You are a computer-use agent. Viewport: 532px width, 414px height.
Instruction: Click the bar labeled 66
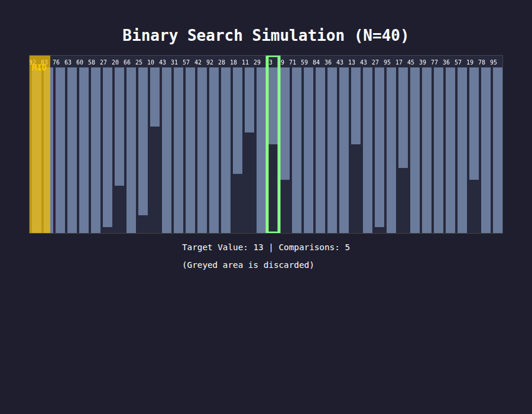pyautogui.click(x=131, y=150)
